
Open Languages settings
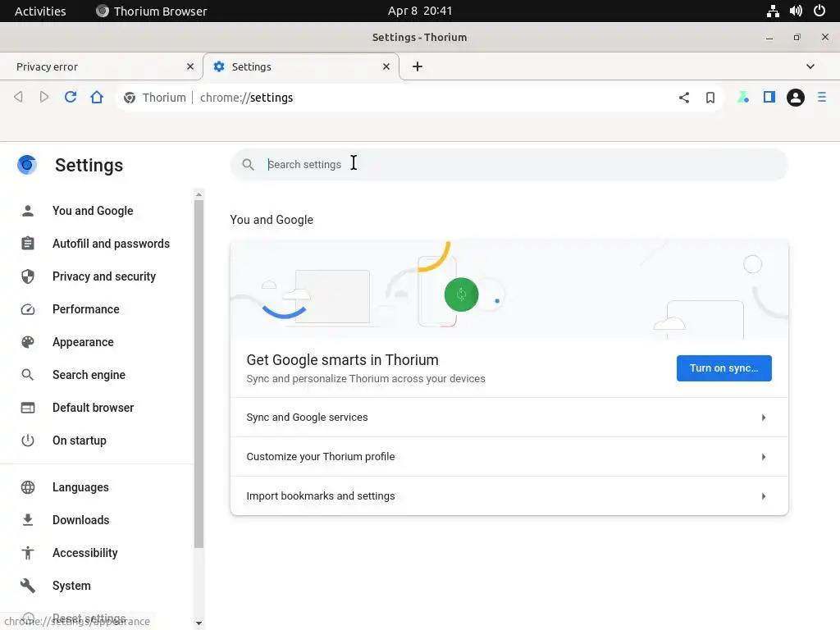[80, 487]
